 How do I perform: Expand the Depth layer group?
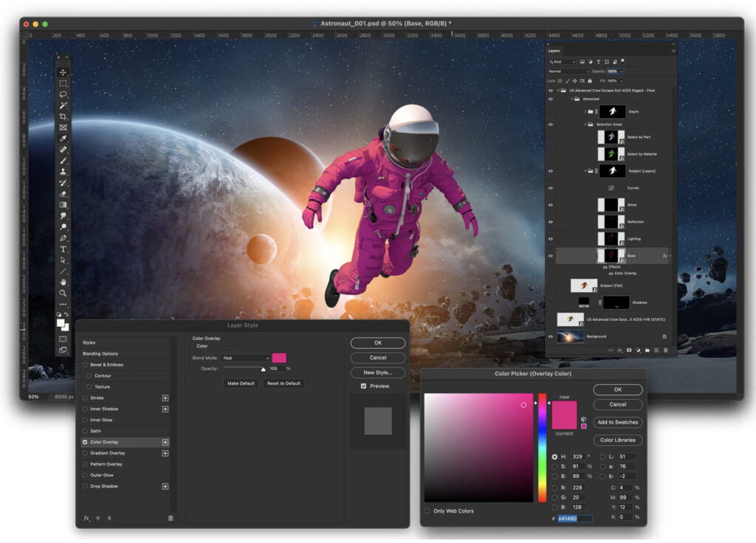(584, 111)
